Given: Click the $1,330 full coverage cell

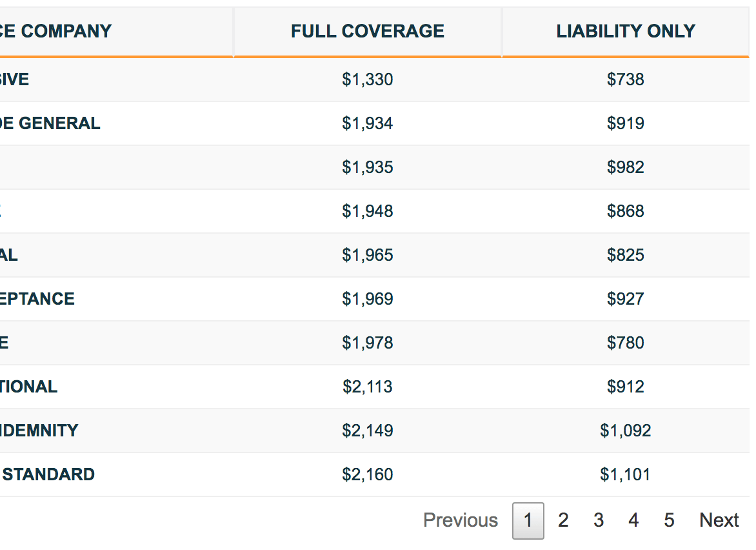Looking at the screenshot, I should [x=368, y=79].
